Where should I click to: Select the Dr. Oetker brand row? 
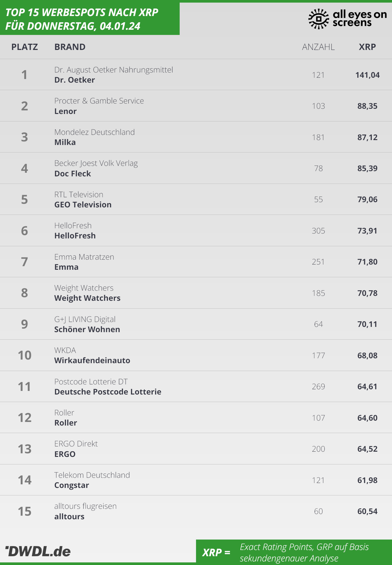196,75
